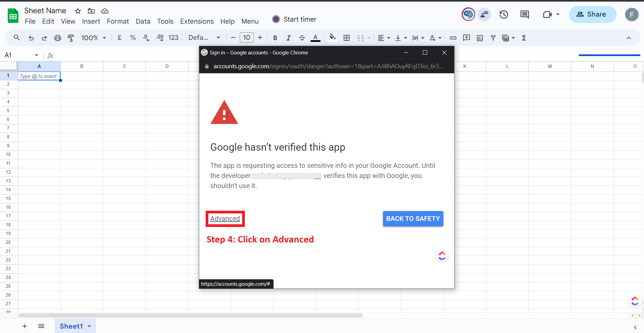Open account avatar F

tap(632, 15)
